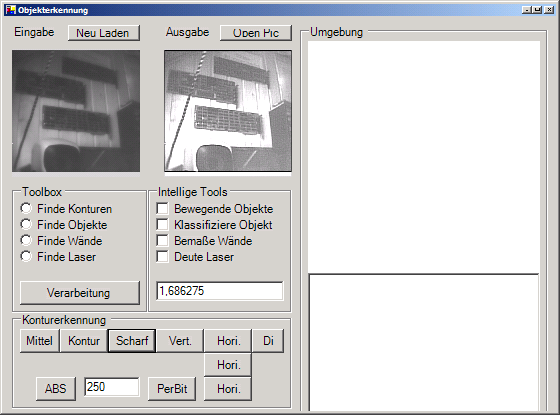Click the Eingabe input image preview
Screen dimensions: 560x415
pos(76,111)
